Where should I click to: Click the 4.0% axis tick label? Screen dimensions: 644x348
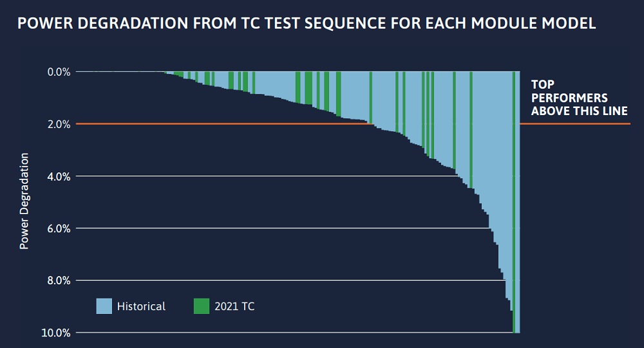click(x=59, y=176)
